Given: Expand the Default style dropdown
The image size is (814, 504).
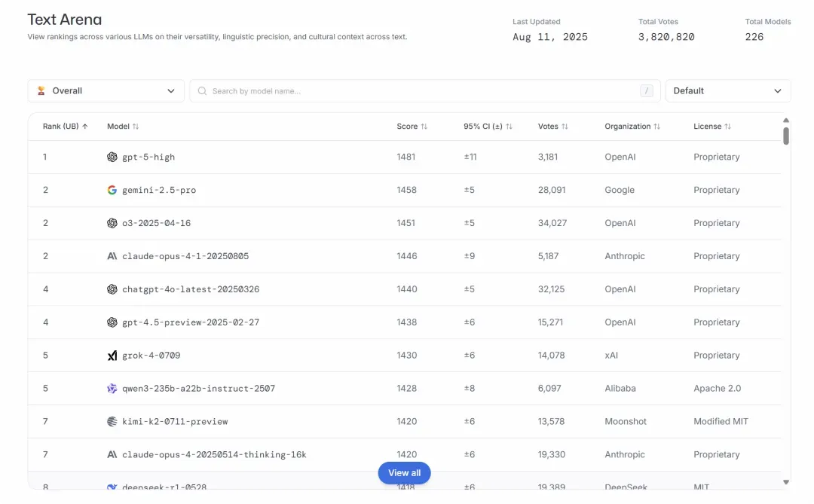Looking at the screenshot, I should coord(728,91).
